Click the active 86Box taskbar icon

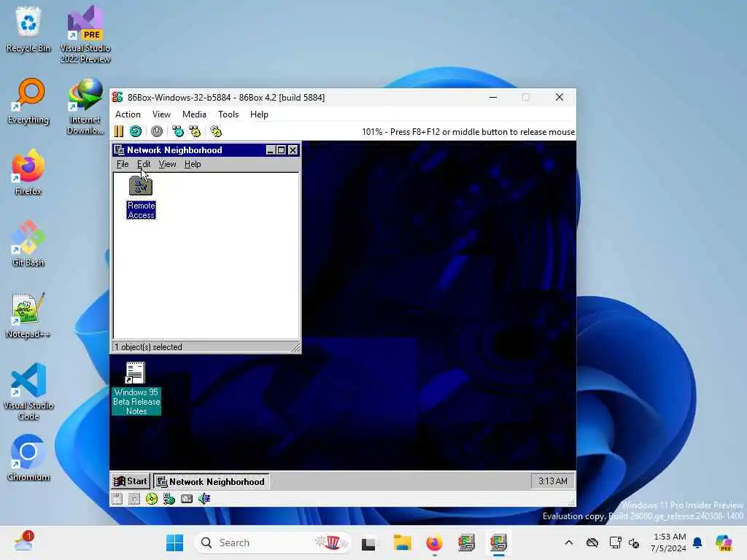pos(498,542)
